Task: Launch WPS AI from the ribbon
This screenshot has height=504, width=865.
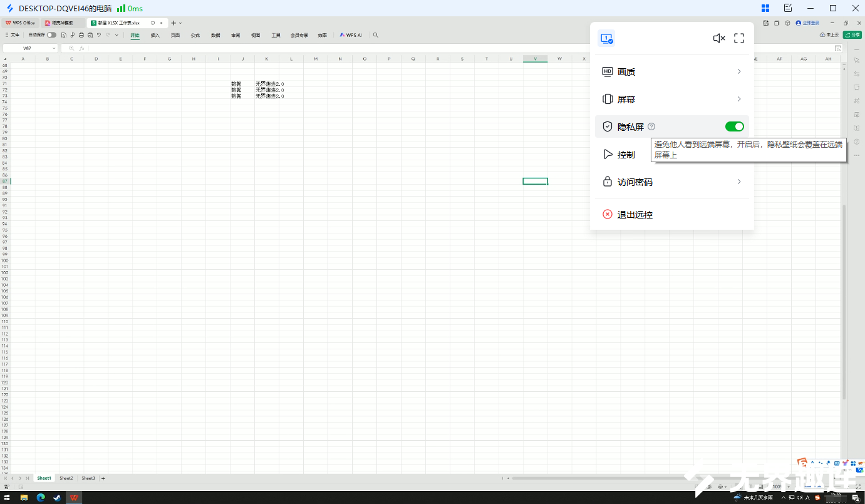Action: click(351, 36)
